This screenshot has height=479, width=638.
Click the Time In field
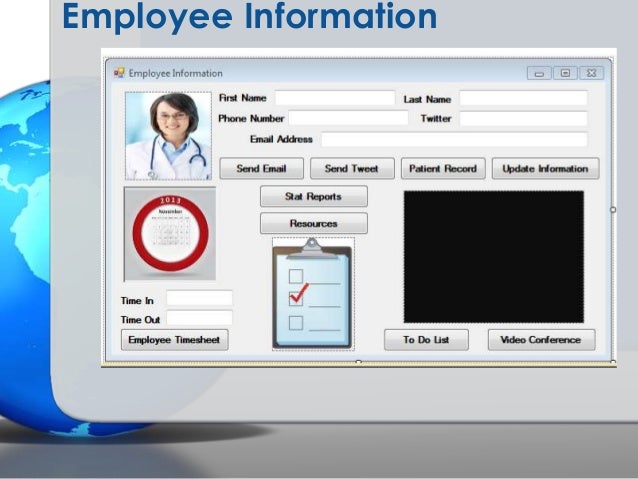coord(199,298)
